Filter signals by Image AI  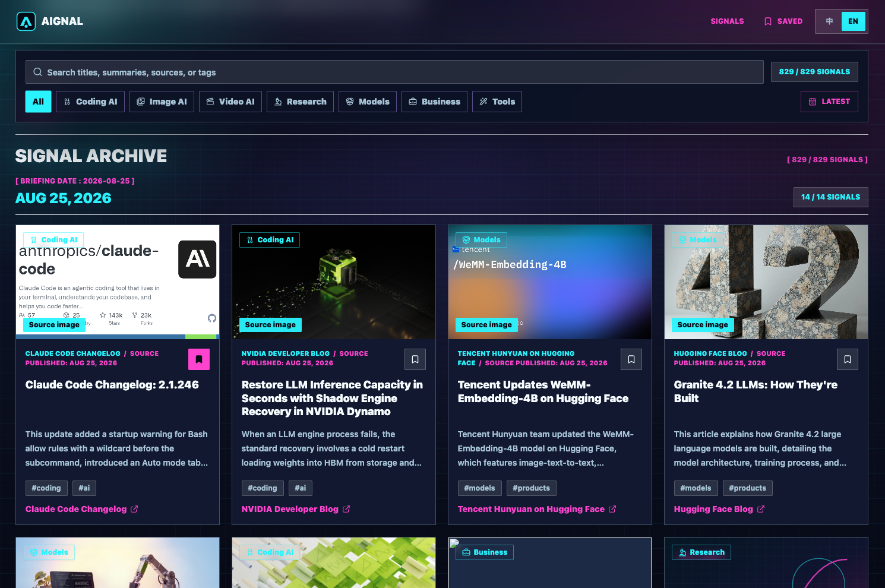pos(162,102)
